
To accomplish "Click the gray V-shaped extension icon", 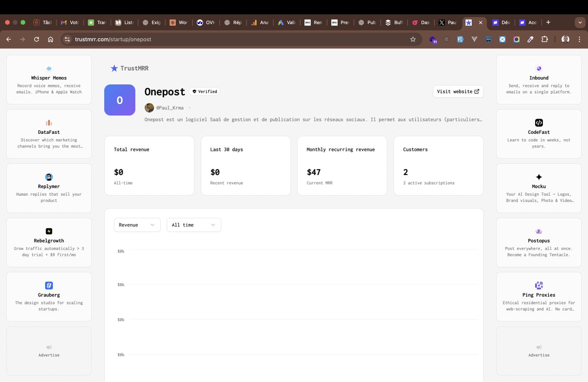I will [474, 39].
